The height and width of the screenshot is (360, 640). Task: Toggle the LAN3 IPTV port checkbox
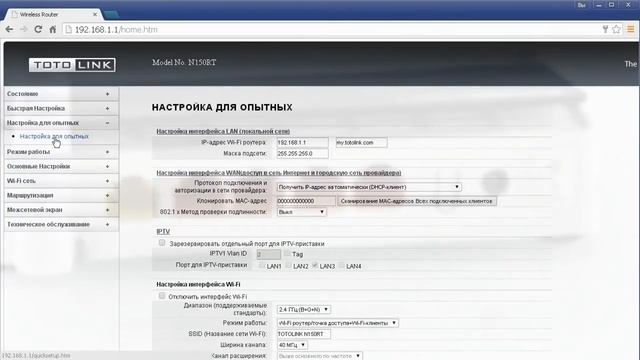coord(315,265)
